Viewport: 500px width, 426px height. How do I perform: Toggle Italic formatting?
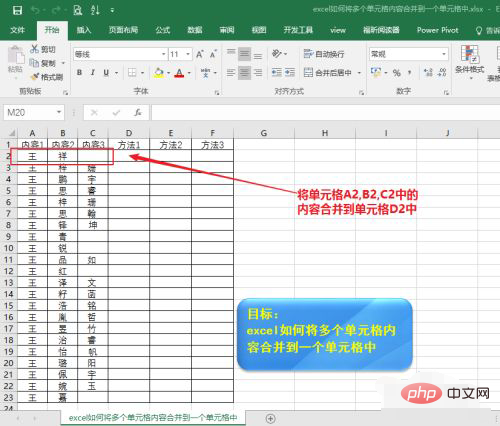[93, 72]
